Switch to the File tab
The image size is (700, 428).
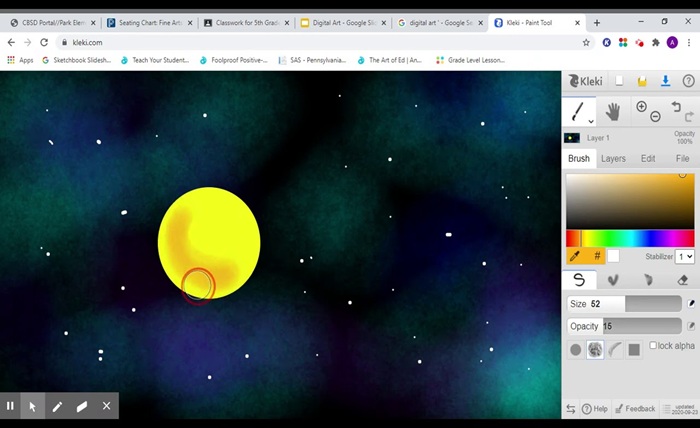click(682, 158)
